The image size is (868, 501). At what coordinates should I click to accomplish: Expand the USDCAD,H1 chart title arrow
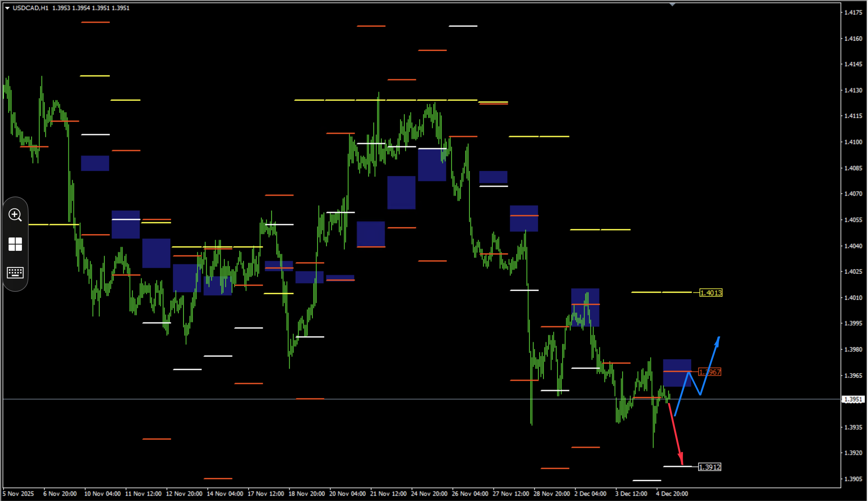click(7, 8)
